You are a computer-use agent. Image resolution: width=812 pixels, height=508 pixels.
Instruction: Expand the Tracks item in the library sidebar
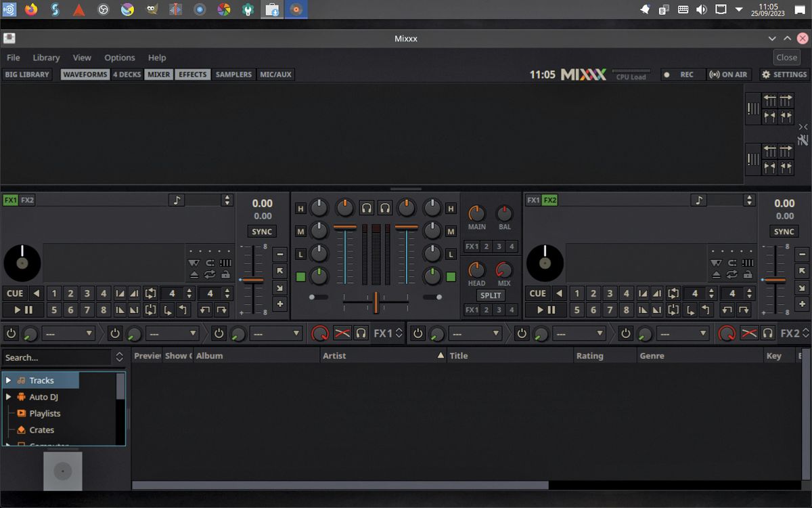(x=8, y=380)
